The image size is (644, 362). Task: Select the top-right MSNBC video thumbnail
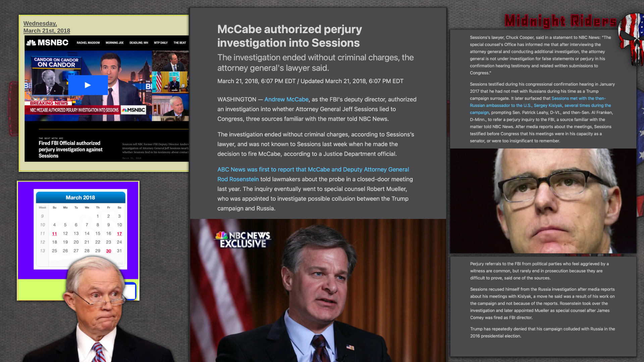point(170,61)
